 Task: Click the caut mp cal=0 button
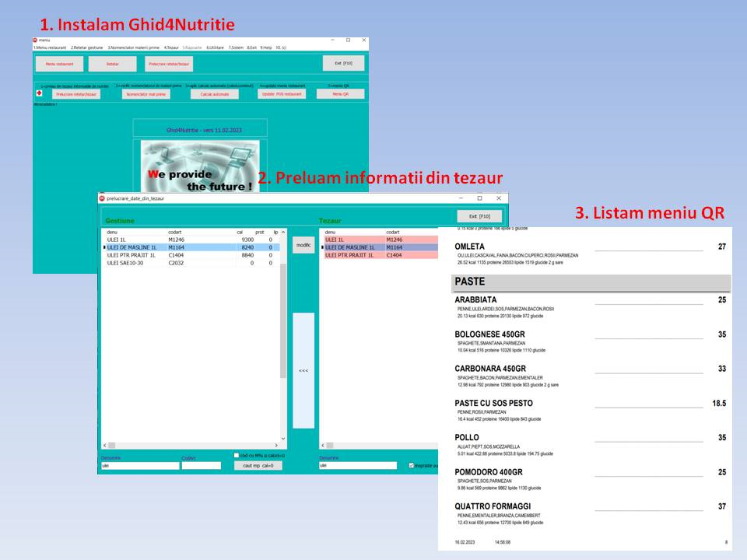[258, 465]
